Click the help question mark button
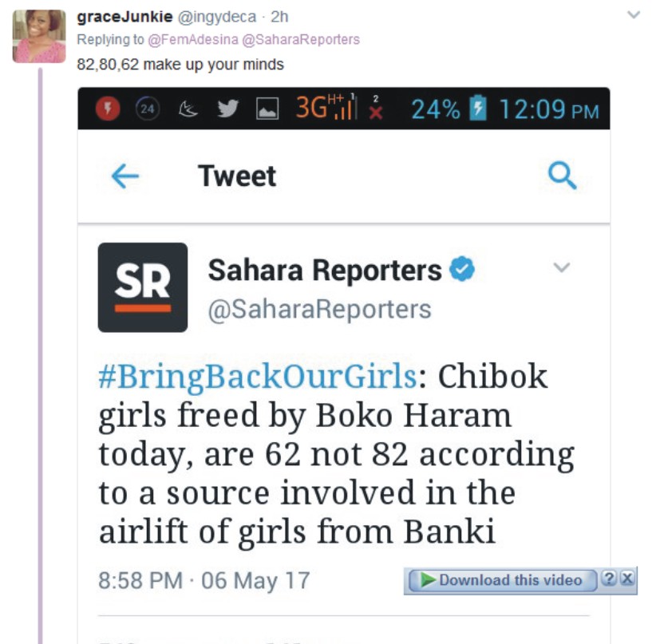 point(608,579)
